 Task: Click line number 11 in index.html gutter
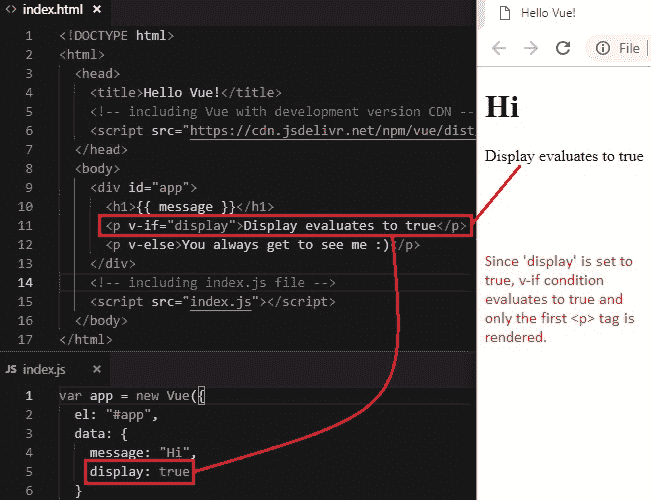[x=25, y=226]
